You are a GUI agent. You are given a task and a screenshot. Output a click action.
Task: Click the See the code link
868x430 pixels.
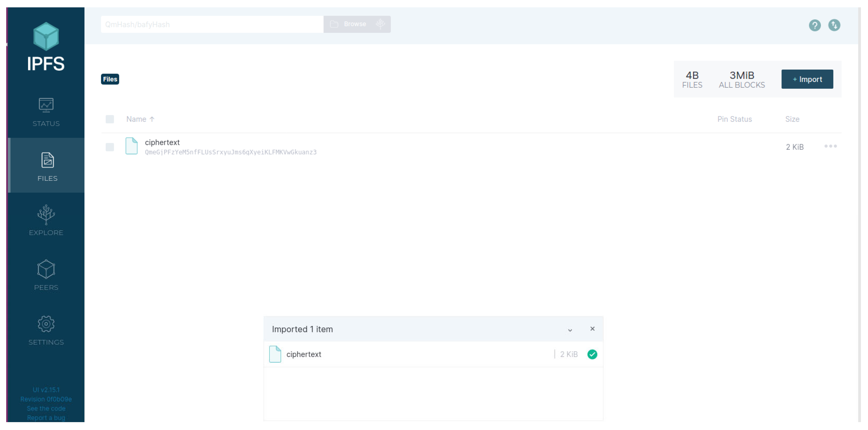tap(46, 408)
